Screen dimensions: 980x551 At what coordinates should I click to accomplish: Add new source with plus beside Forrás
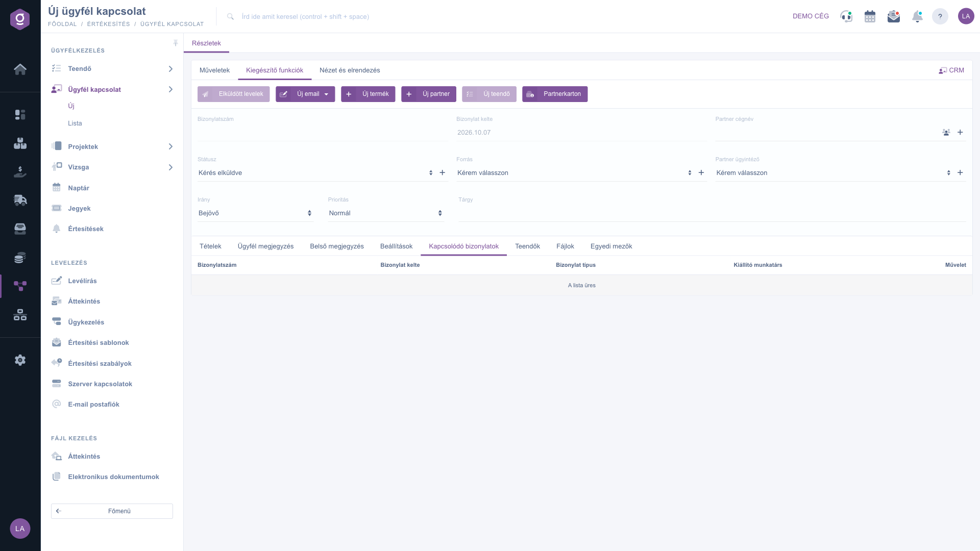click(x=701, y=172)
